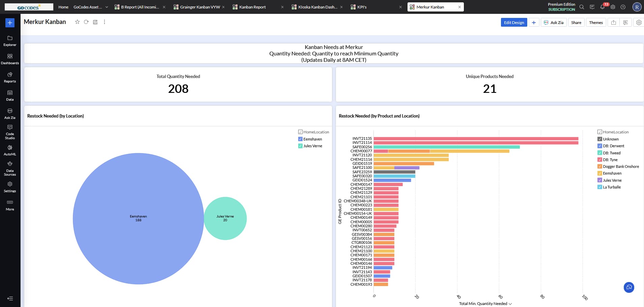Open the Explorer sidebar icon
644x307 pixels.
point(10,41)
